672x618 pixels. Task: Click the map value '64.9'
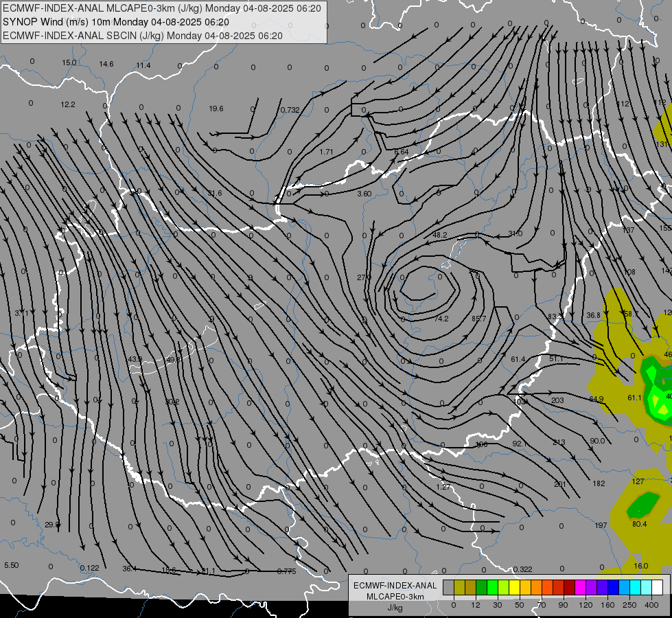pos(596,399)
